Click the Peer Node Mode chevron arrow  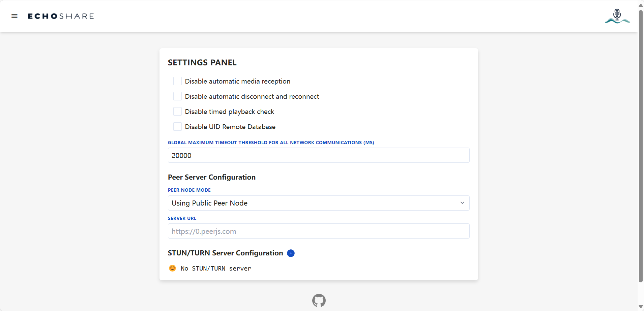tap(462, 203)
